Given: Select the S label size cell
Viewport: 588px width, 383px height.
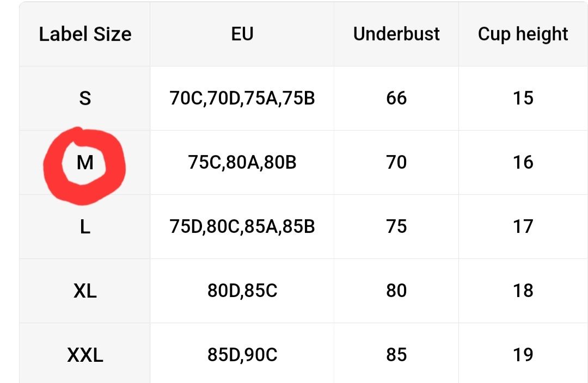Looking at the screenshot, I should point(85,98).
